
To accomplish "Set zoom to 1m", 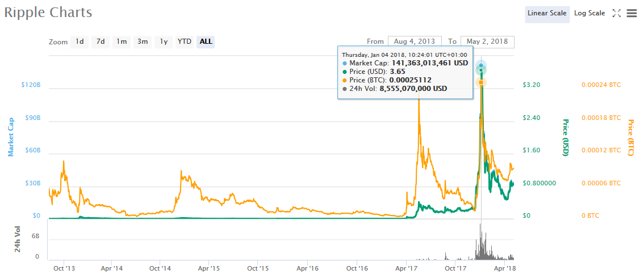I will tap(122, 41).
